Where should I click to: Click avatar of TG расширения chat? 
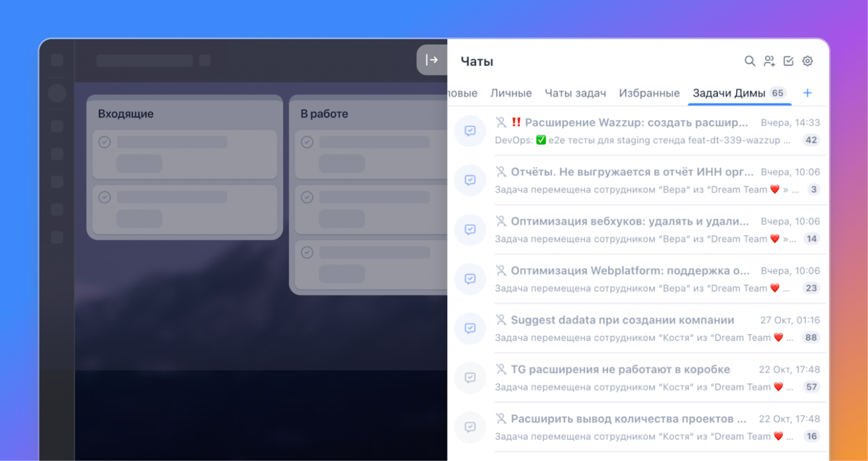tap(470, 378)
